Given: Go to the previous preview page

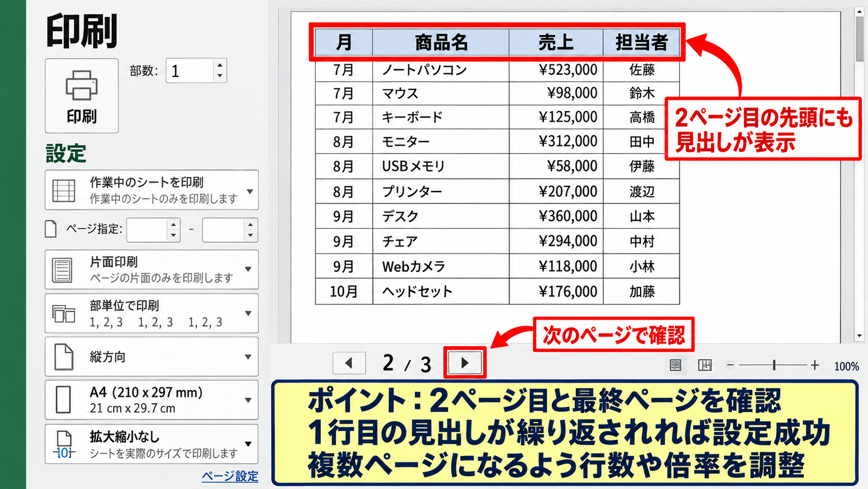Looking at the screenshot, I should click(349, 363).
